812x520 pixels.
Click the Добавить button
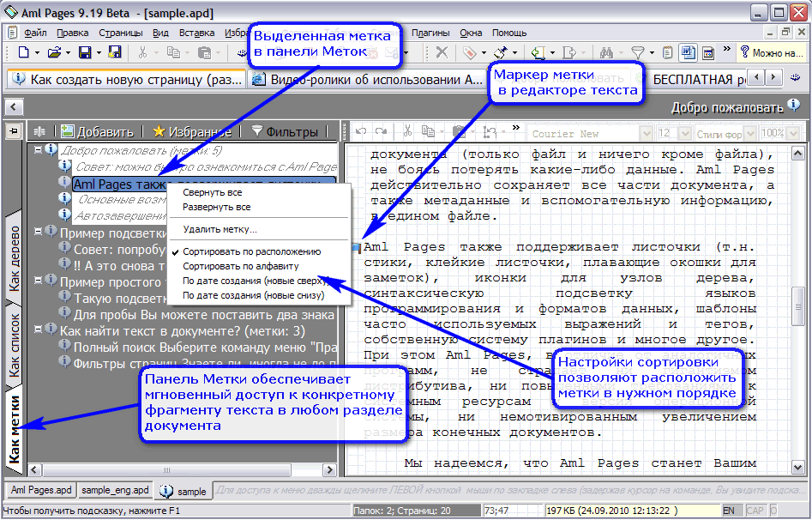[98, 131]
